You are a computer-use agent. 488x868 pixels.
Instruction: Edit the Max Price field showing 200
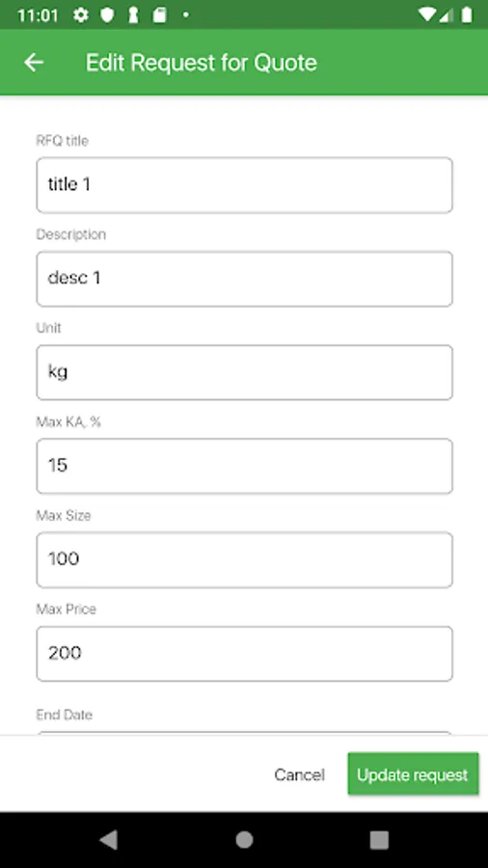click(x=244, y=653)
